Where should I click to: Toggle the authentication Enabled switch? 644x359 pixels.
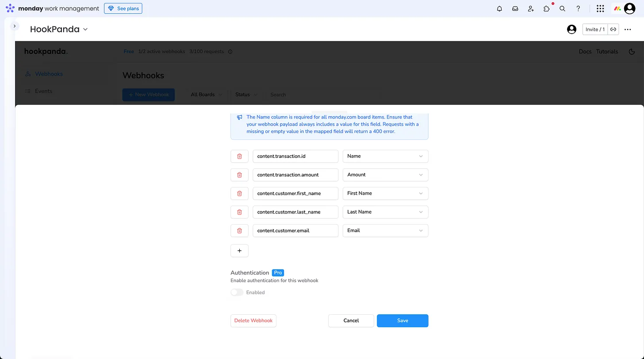(237, 292)
